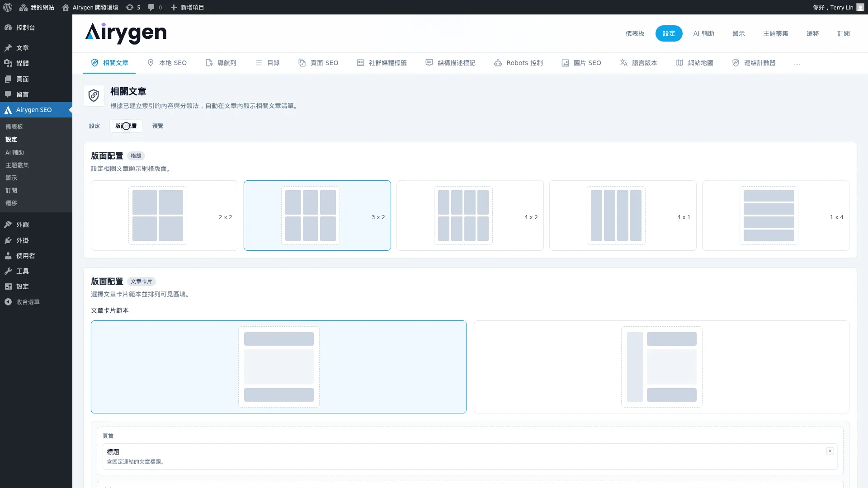The width and height of the screenshot is (868, 488).
Task: Open AI 輔助 submenu in sidebar
Action: 14,153
